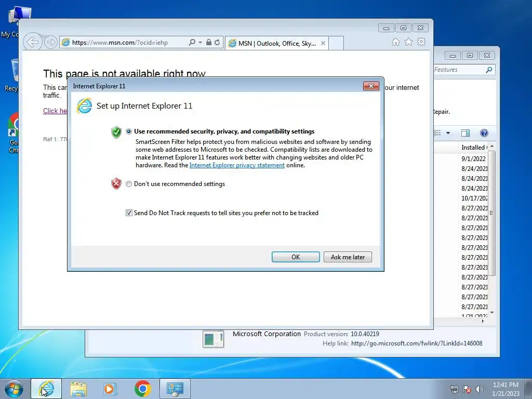Open the Windows Start button
The width and height of the screenshot is (532, 399).
[14, 389]
